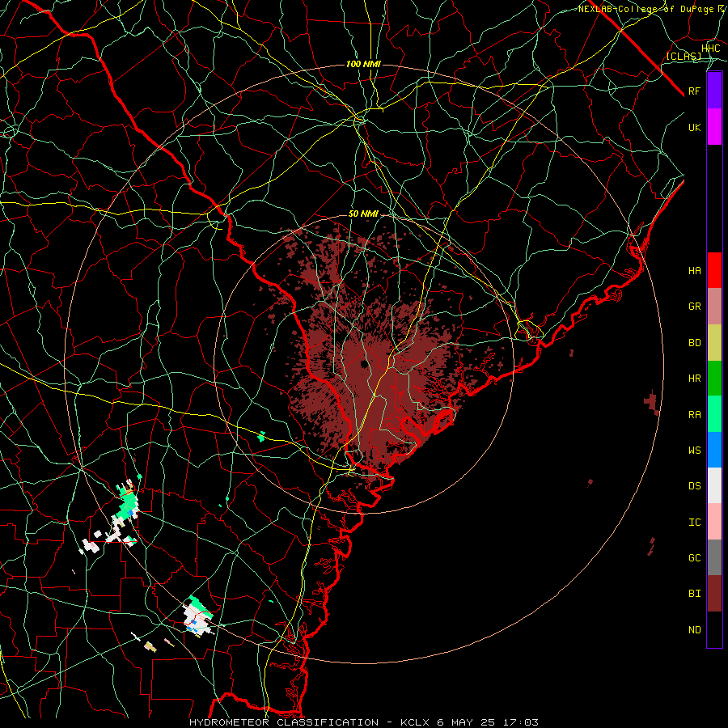Click the GR pink legend swatch
The image size is (728, 728).
(x=714, y=307)
